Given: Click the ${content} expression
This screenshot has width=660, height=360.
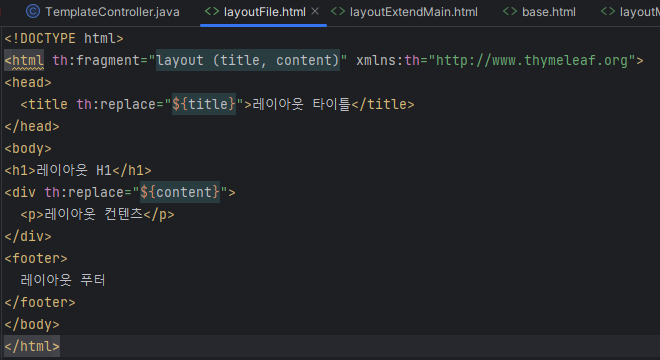Looking at the screenshot, I should tap(180, 192).
